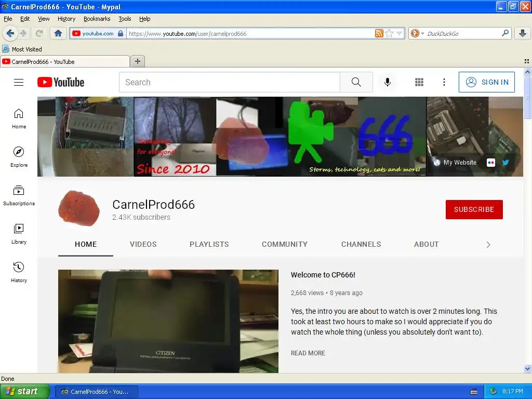The height and width of the screenshot is (399, 532).
Task: Switch to the ABOUT channel tab
Action: [426, 244]
